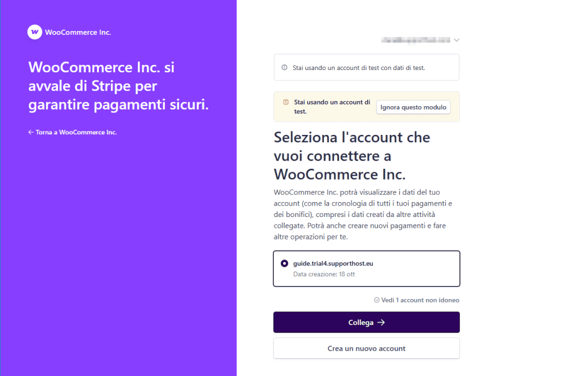Click the WooCommerce "W" logo icon
The width and height of the screenshot is (588, 376).
pos(34,32)
